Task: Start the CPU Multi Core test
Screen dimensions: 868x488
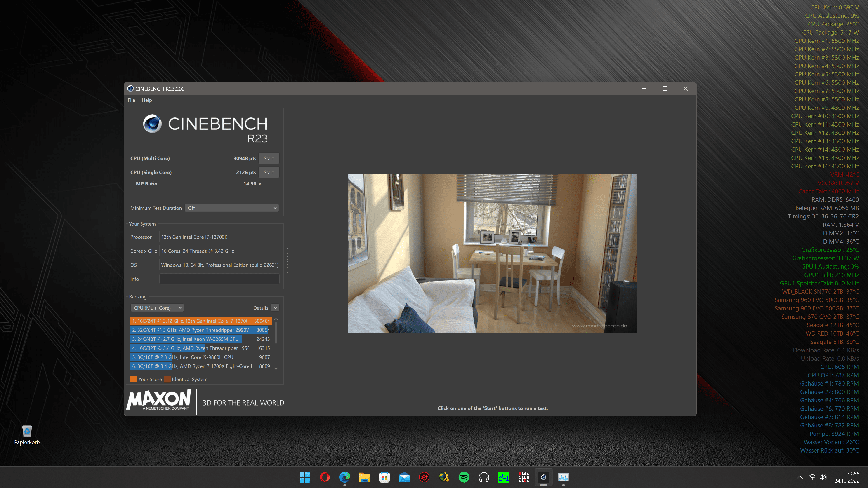Action: tap(269, 158)
